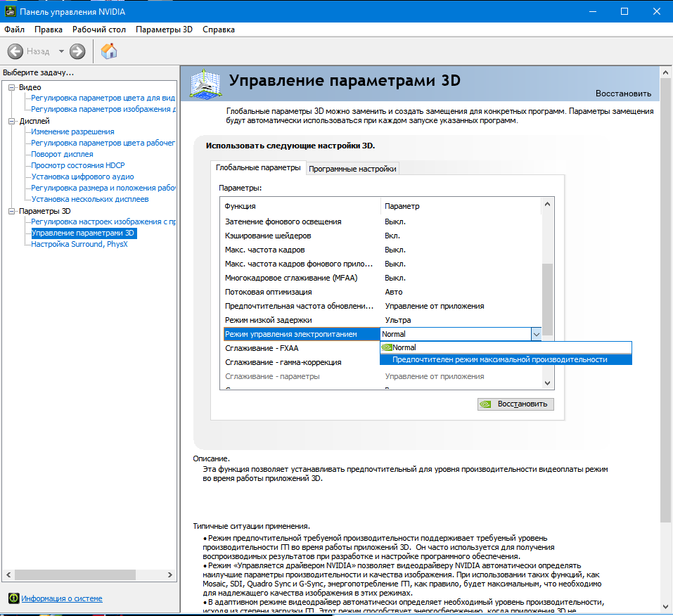Click the NVIDIA Control Panel title icon
673x616 pixels.
10,11
